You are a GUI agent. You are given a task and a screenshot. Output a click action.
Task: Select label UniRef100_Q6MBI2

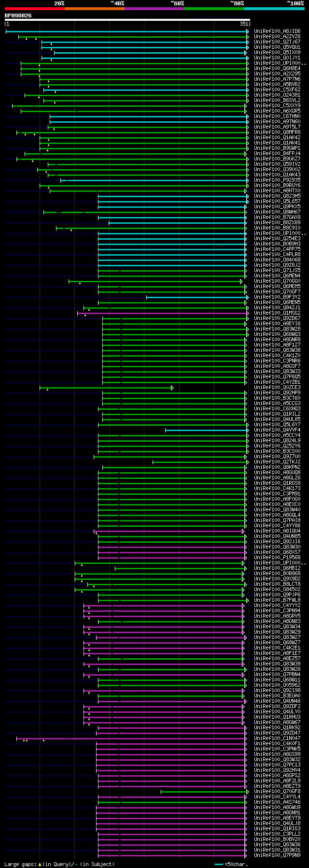click(x=277, y=568)
